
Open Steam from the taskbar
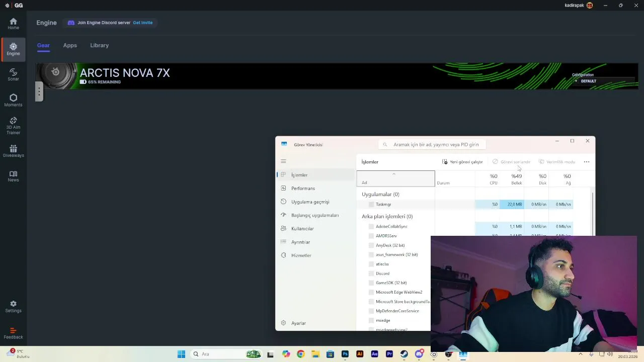coord(404,354)
